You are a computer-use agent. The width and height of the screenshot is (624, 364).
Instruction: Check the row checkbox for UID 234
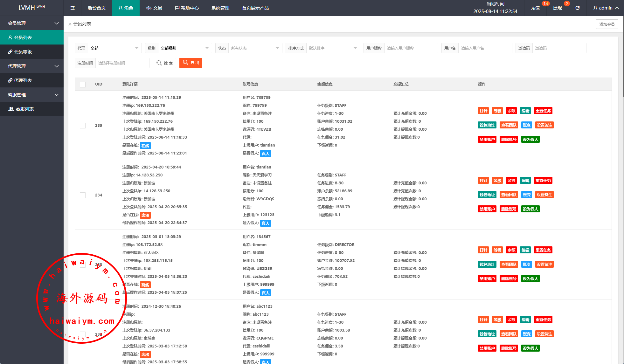(x=83, y=195)
